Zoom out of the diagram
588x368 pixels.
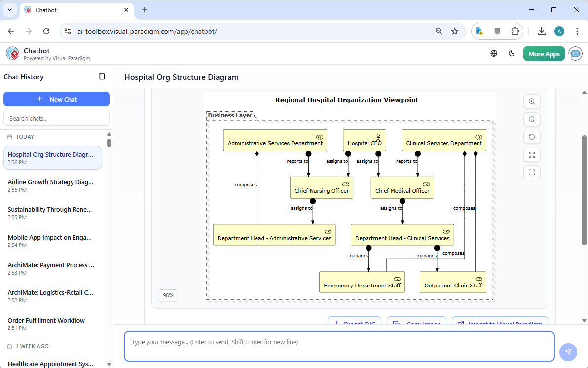532,119
